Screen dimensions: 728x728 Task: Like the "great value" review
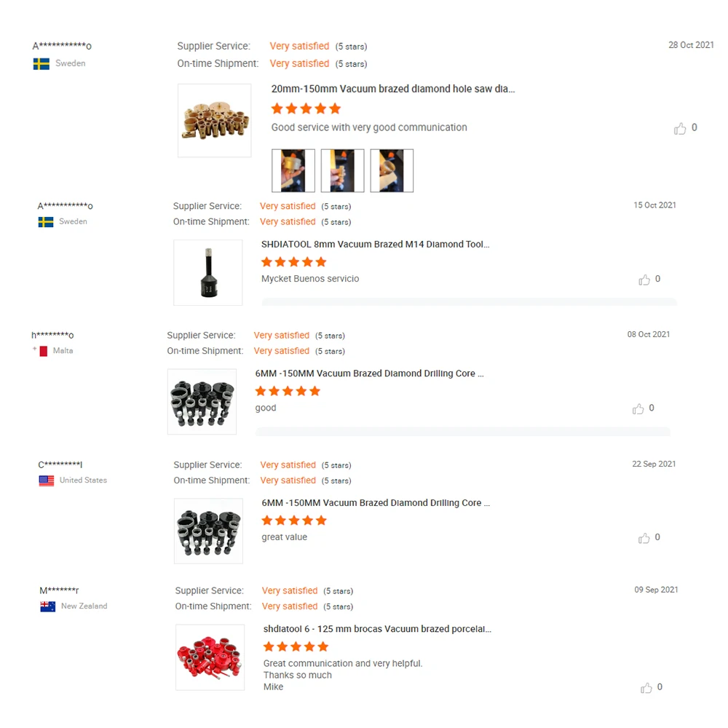(x=644, y=538)
